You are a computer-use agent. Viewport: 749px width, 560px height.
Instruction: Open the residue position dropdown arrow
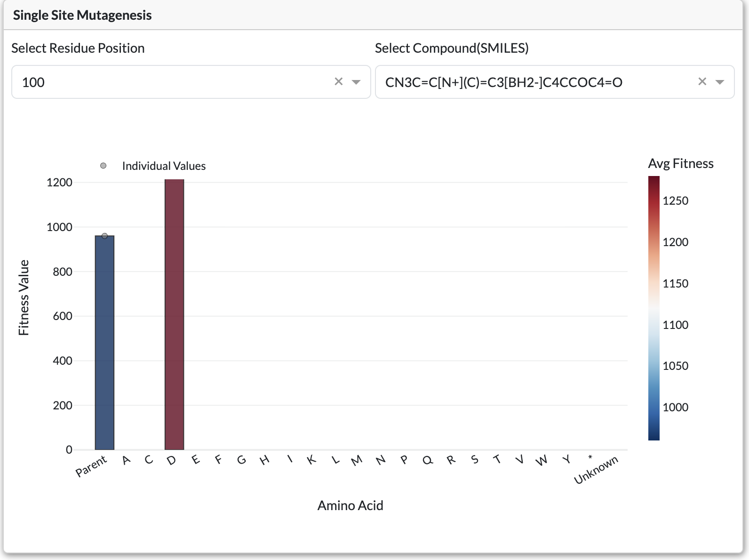(x=356, y=82)
